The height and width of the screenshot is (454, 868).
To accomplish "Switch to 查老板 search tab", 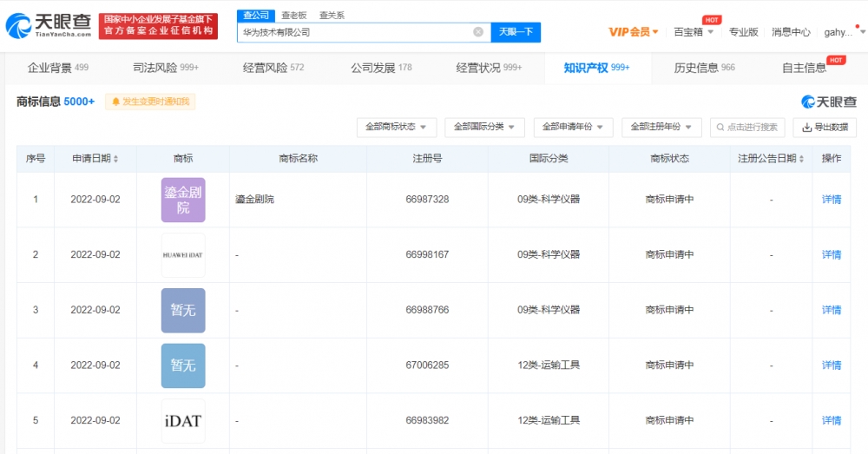I will tap(294, 16).
